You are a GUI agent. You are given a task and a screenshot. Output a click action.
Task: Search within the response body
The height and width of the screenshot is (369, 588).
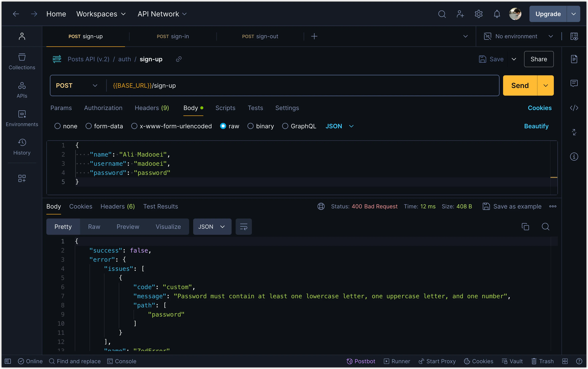click(x=545, y=226)
